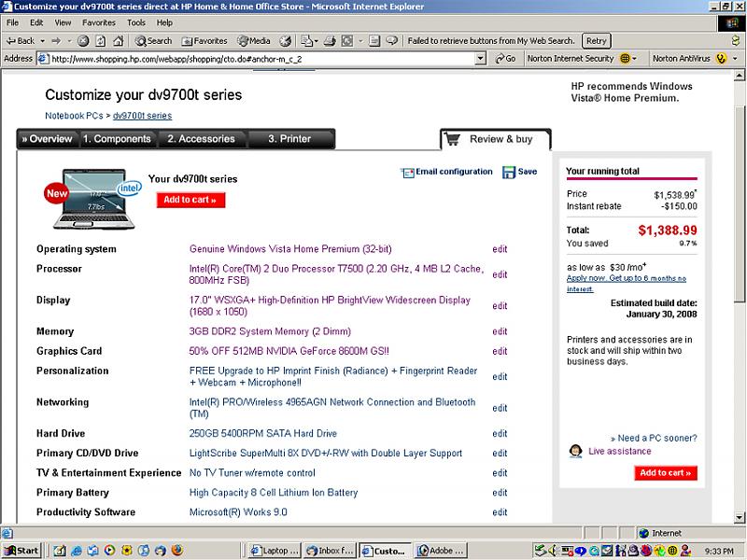Follow the dv9700t series breadcrumb link
The width and height of the screenshot is (747, 560).
pos(143,116)
